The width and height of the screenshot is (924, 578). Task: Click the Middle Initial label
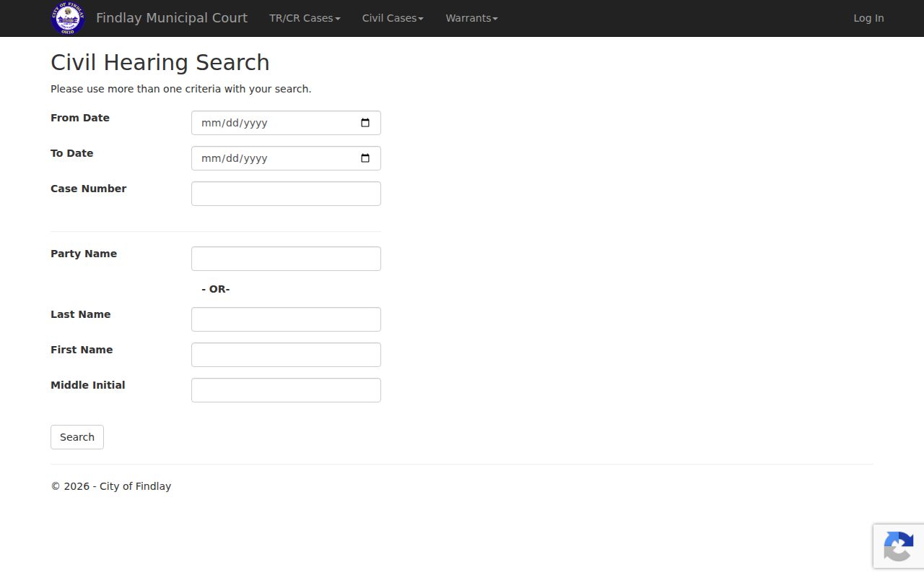[x=88, y=385]
